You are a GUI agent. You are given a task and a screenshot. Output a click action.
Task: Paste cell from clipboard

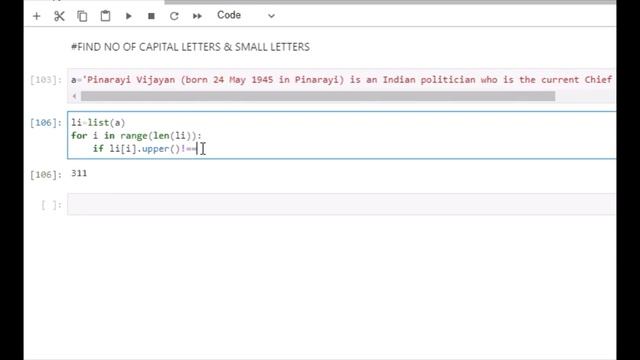105,16
